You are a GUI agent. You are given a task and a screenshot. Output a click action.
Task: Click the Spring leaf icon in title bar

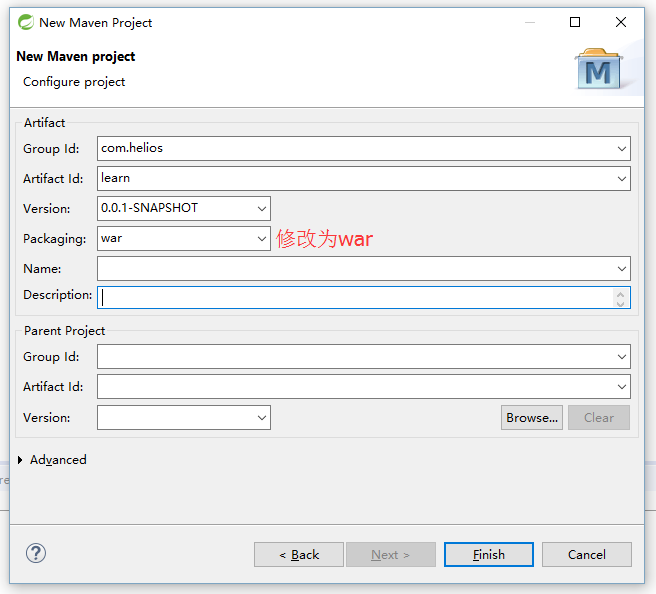(x=26, y=22)
